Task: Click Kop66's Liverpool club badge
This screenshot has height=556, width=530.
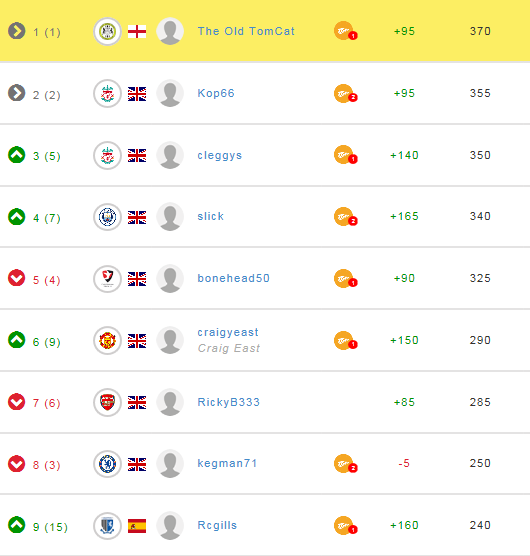Action: 107,94
